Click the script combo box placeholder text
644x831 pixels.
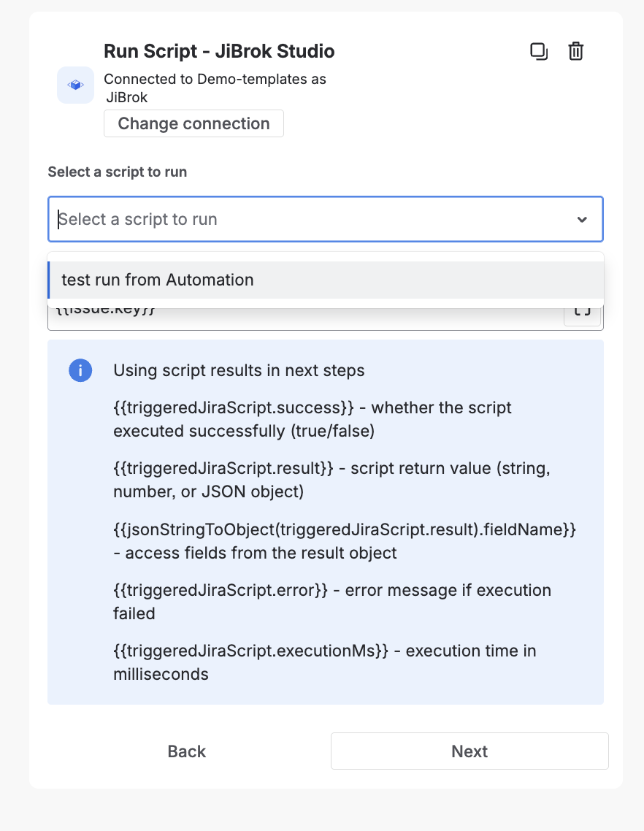139,220
